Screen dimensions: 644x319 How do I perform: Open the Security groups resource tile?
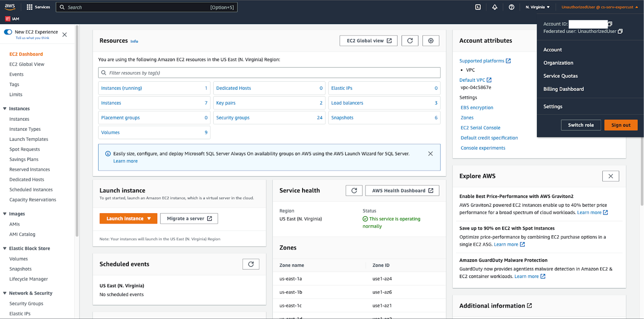coord(269,118)
